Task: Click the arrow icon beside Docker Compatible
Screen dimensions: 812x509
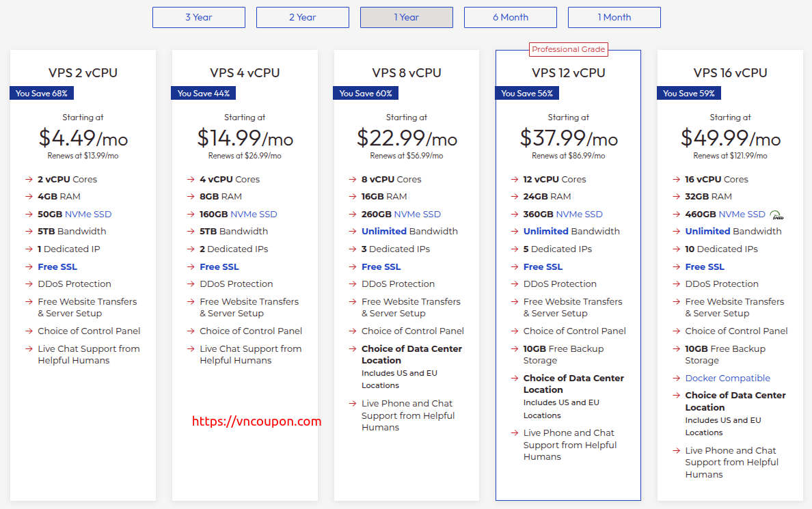Action: tap(676, 379)
